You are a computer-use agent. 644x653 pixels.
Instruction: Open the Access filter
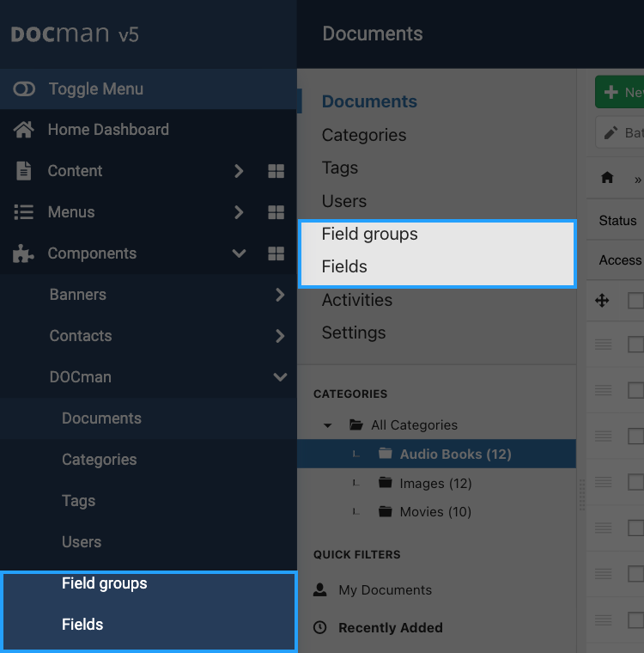click(620, 259)
